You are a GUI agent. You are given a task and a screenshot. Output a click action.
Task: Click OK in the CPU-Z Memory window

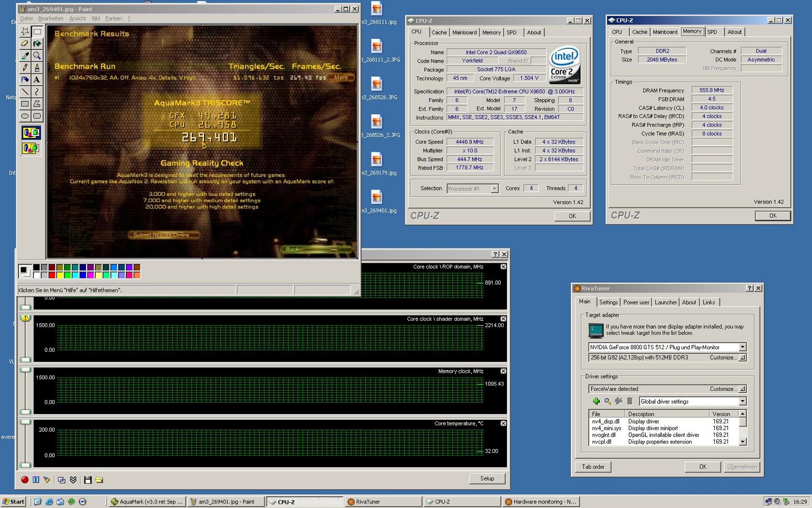click(x=773, y=216)
